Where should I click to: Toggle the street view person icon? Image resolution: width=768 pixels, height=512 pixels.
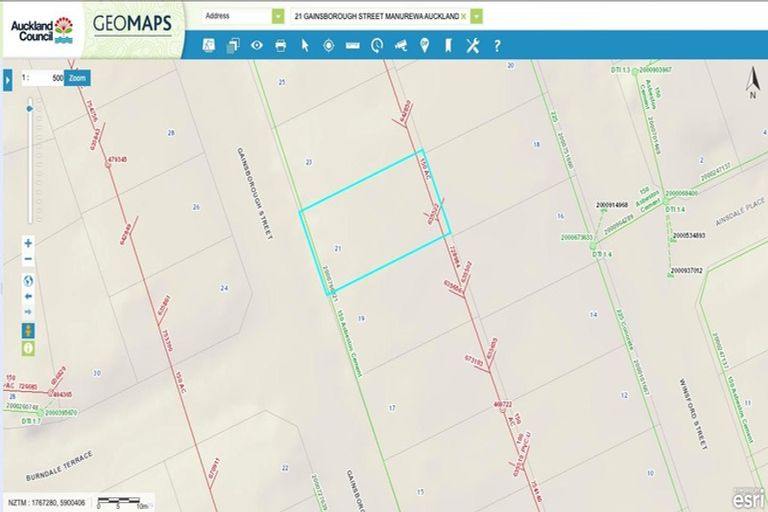28,330
